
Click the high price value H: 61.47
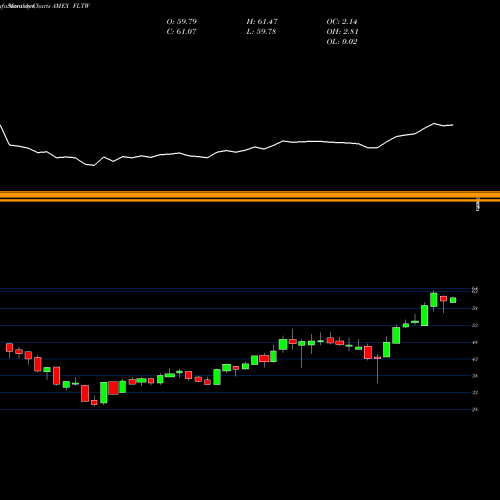point(262,22)
